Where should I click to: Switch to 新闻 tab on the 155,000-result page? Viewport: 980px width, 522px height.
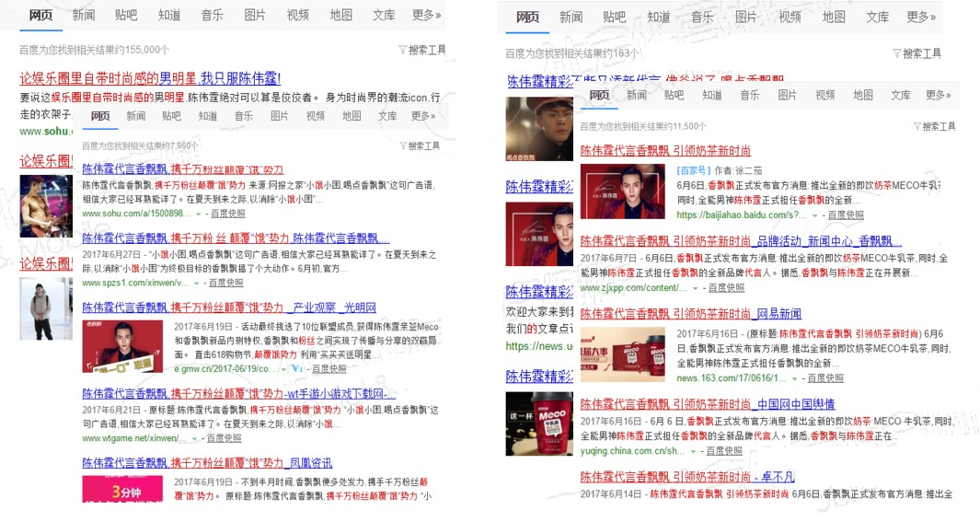tap(83, 15)
